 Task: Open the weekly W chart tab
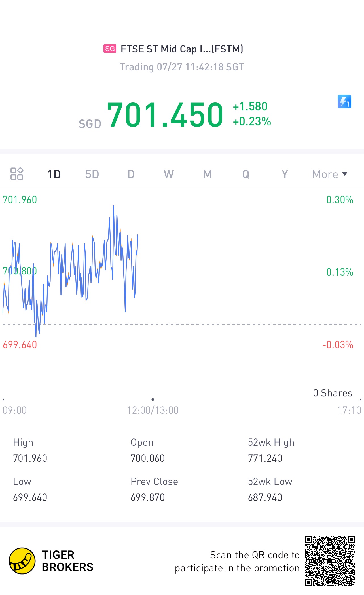coord(169,174)
